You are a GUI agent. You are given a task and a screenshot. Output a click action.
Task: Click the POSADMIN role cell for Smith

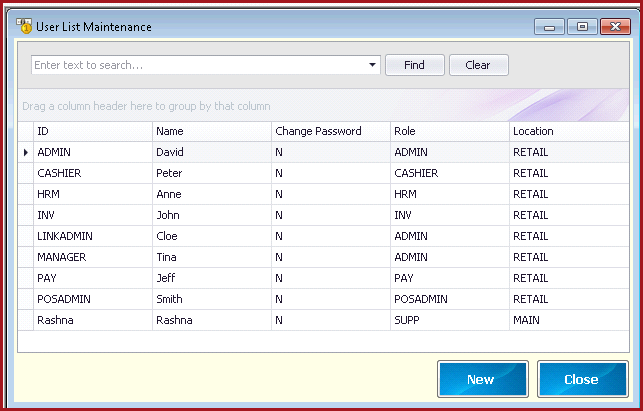(449, 299)
